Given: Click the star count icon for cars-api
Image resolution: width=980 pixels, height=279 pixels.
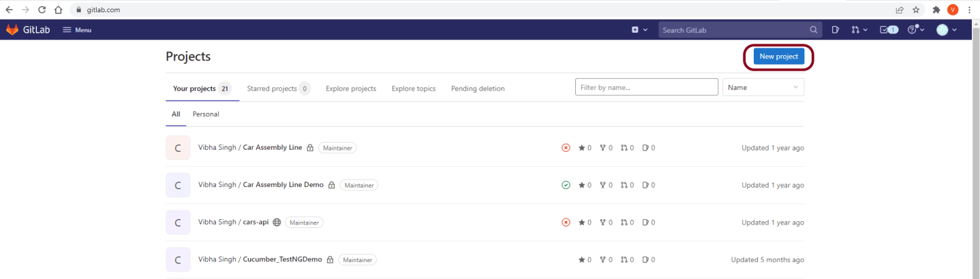Looking at the screenshot, I should tap(582, 223).
